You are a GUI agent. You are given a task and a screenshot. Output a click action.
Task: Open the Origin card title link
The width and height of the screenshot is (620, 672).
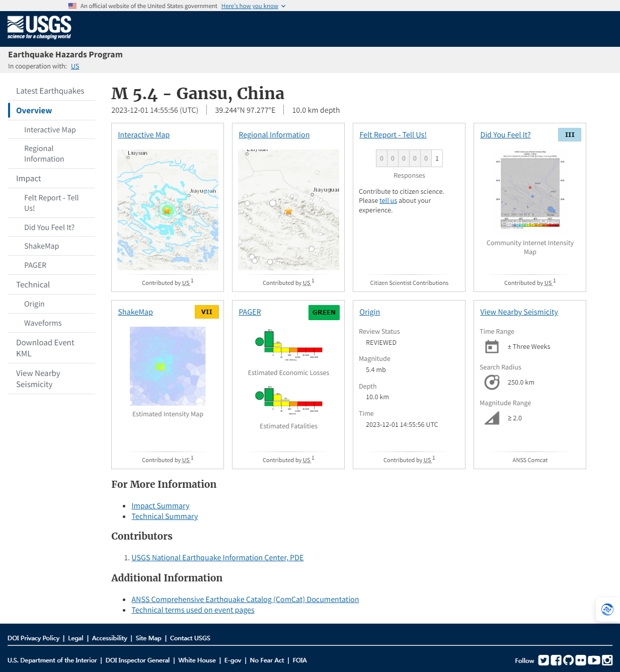tap(370, 312)
